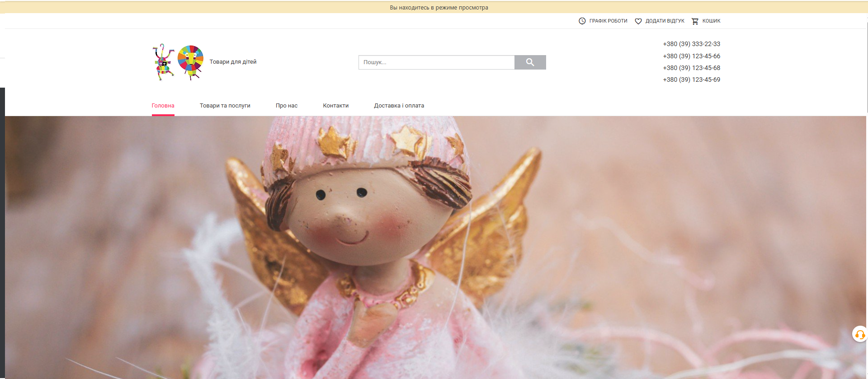Click the heart icon to add review
Image resolution: width=868 pixels, height=379 pixels.
point(638,21)
